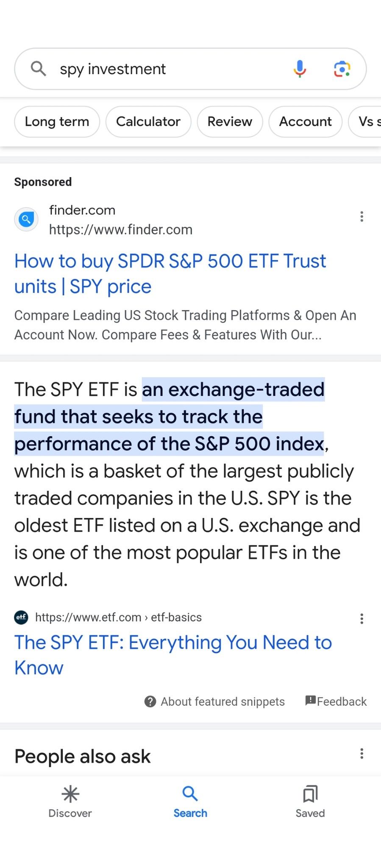This screenshot has width=381, height=868.
Task: Open the Discover tab
Action: coord(70,801)
